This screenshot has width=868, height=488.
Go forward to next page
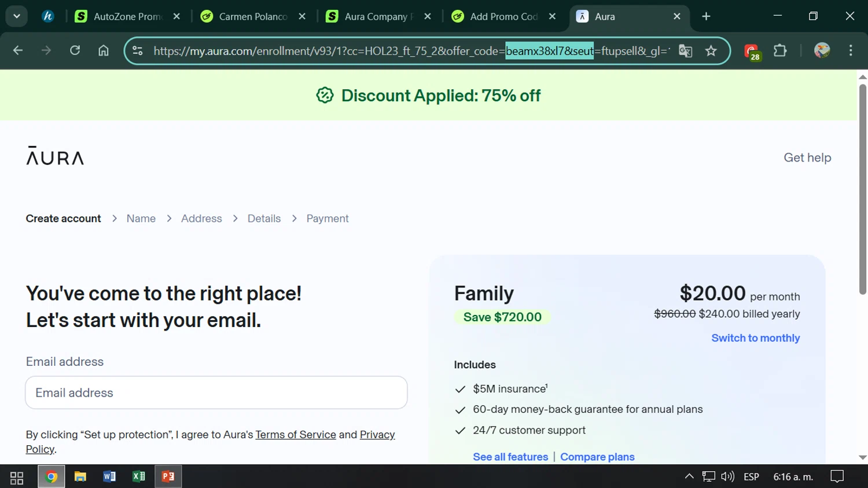[46, 50]
